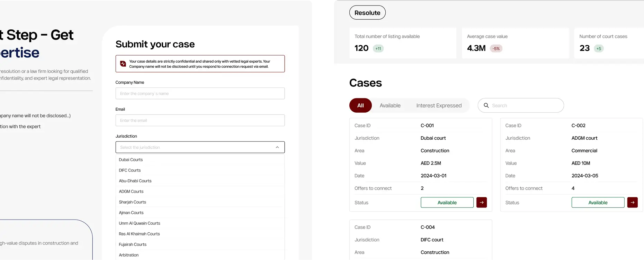
Task: Click the arrow icon on case C-001
Action: coord(482,202)
